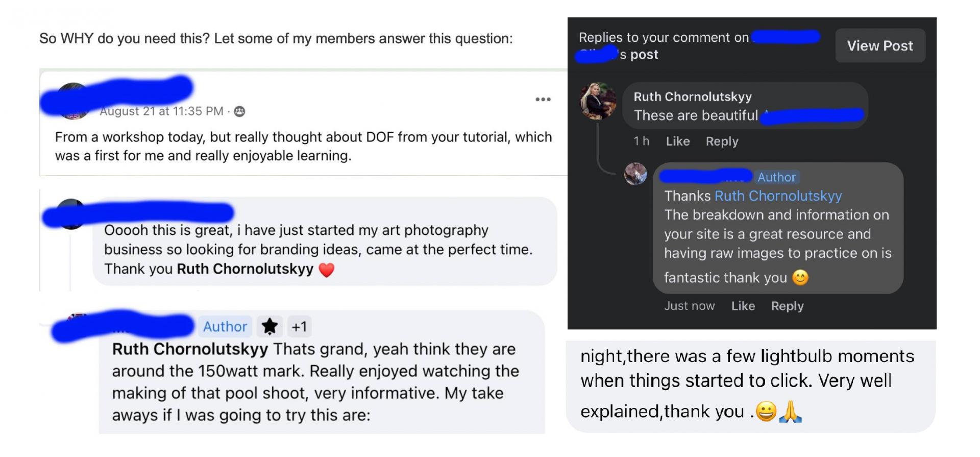Click the '1 h' comment timestamp
This screenshot has height=457, width=980.
(641, 141)
